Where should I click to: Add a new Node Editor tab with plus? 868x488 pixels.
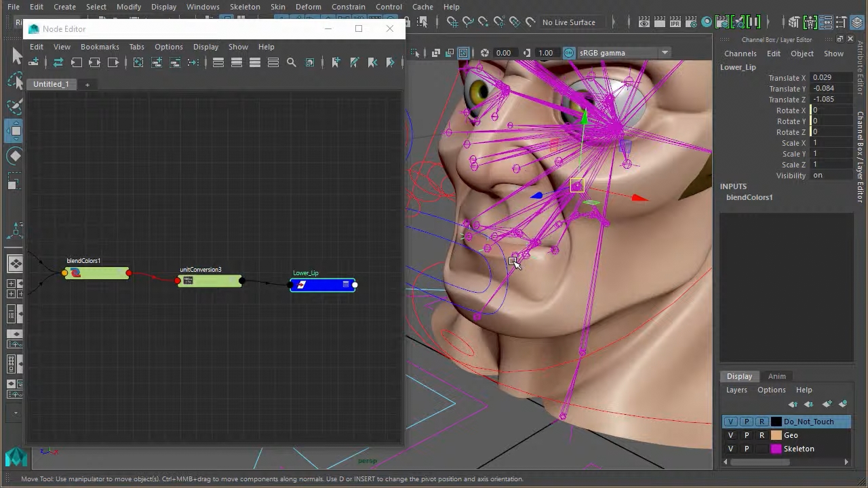point(87,84)
